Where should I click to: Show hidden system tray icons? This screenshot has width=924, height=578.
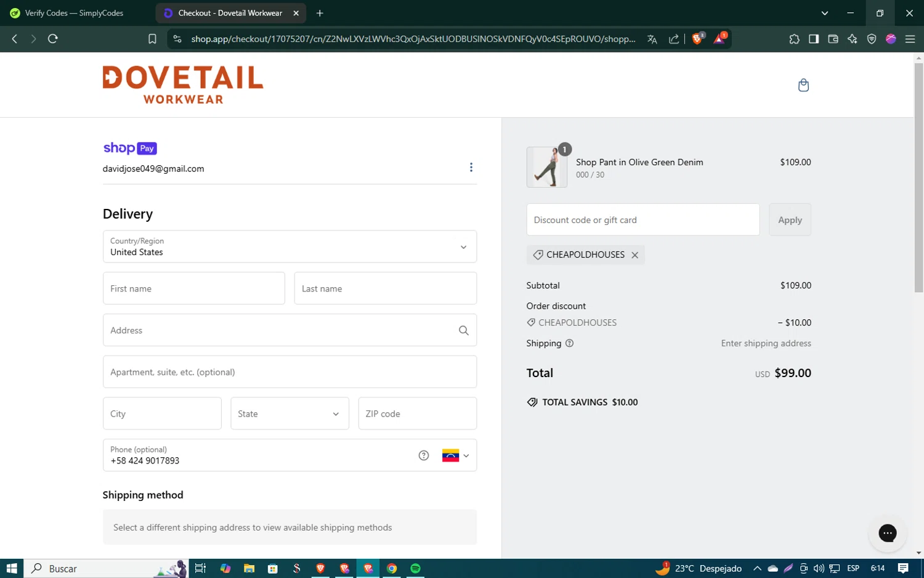tap(757, 568)
